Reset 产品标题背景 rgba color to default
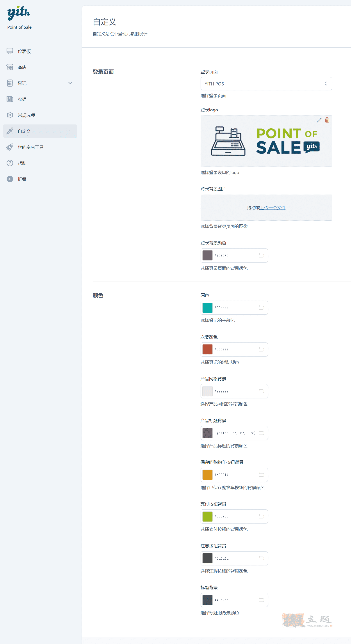 261,433
